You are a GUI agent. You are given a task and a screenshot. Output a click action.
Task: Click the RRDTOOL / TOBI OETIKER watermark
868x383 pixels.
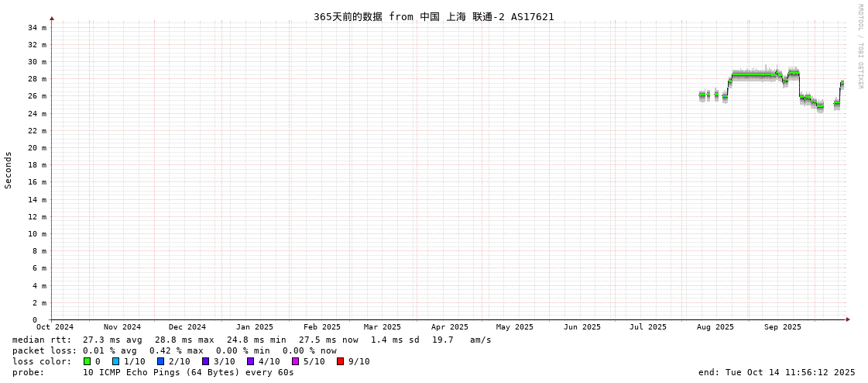859,47
